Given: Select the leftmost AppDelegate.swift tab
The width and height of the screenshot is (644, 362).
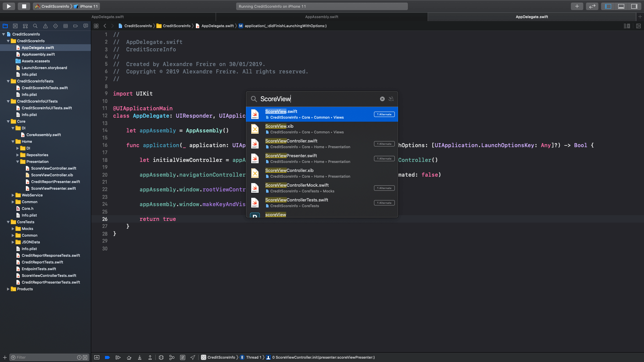Looking at the screenshot, I should [108, 17].
